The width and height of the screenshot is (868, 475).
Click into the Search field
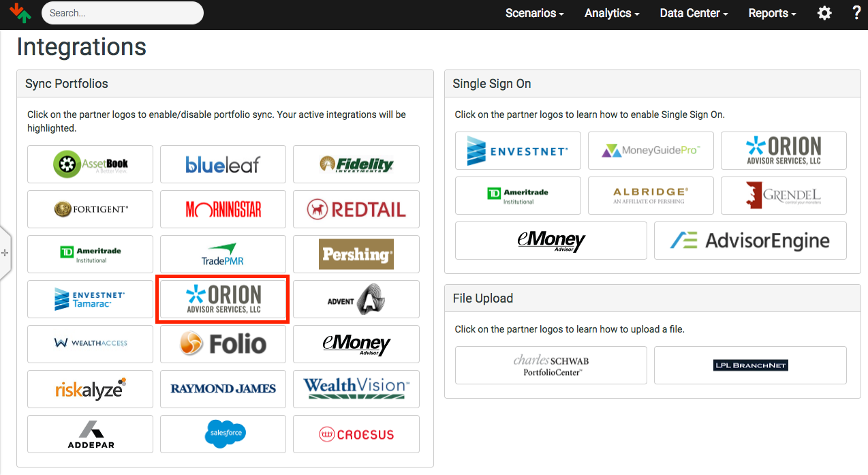[123, 13]
